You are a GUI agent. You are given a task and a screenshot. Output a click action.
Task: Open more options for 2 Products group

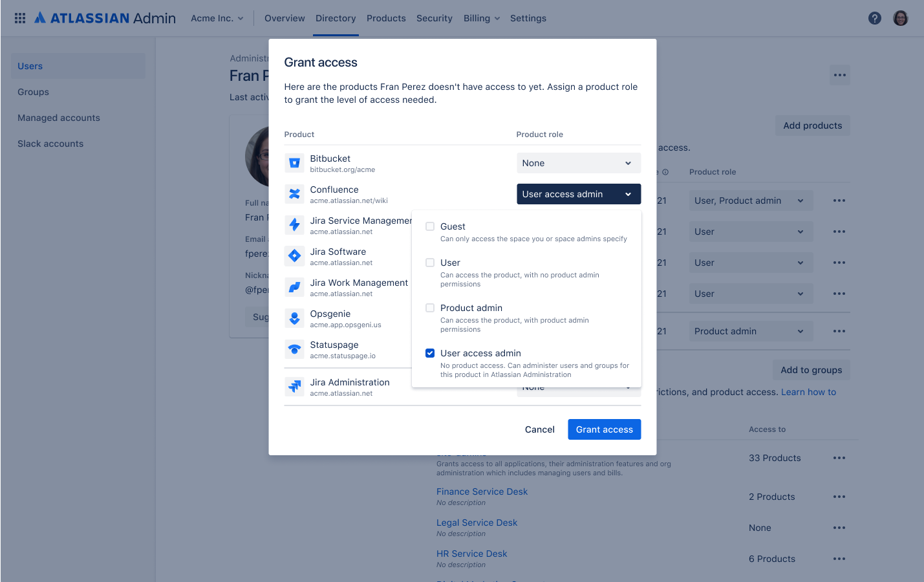[839, 497]
